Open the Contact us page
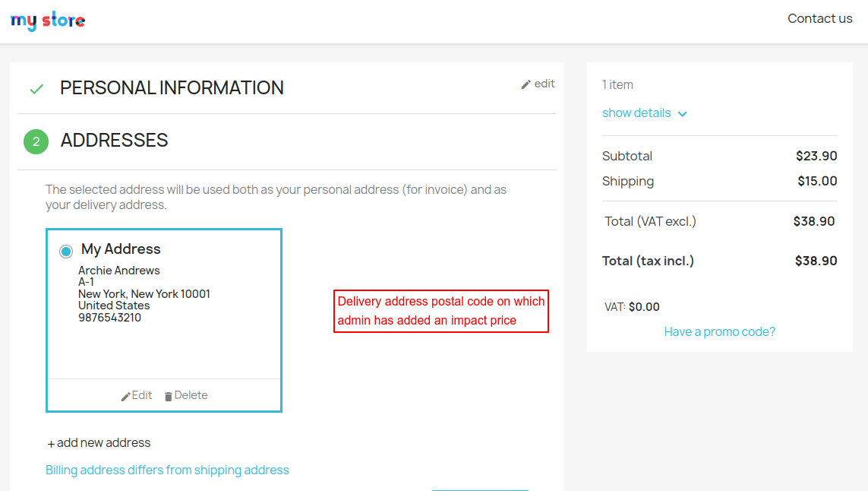The height and width of the screenshot is (491, 868). (819, 19)
